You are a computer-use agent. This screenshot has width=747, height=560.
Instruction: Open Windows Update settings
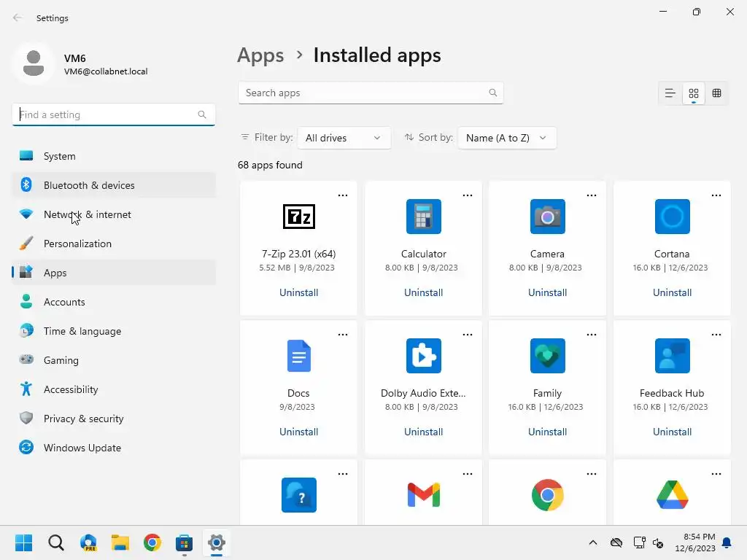(113, 448)
